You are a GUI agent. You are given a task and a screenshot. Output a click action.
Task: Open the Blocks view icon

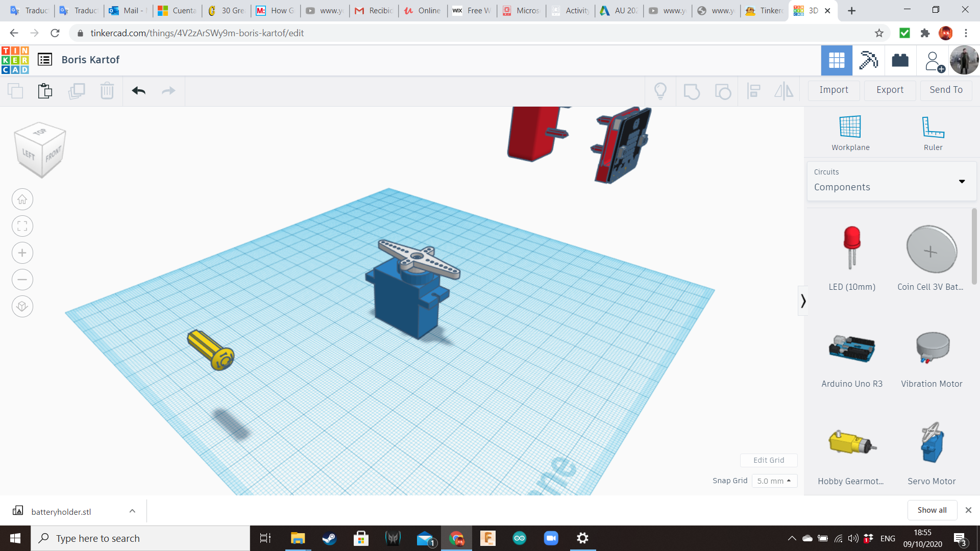(868, 60)
